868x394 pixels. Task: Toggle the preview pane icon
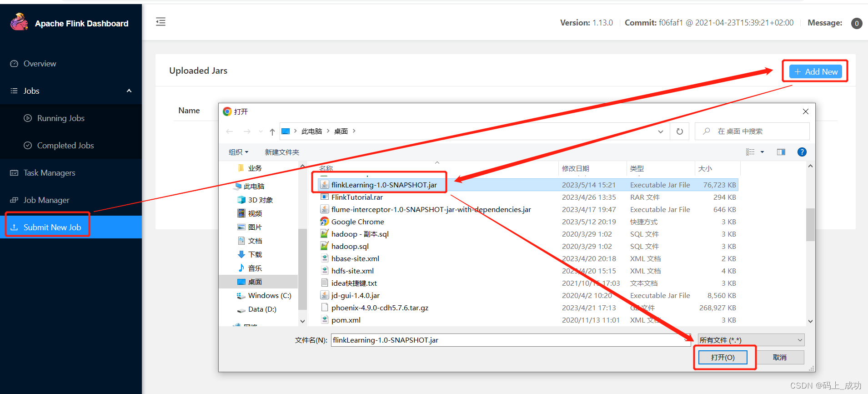click(x=781, y=152)
